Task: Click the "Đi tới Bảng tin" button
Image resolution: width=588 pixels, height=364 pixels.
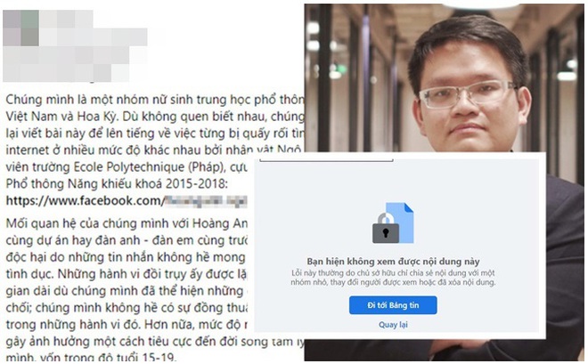Action: coord(393,305)
